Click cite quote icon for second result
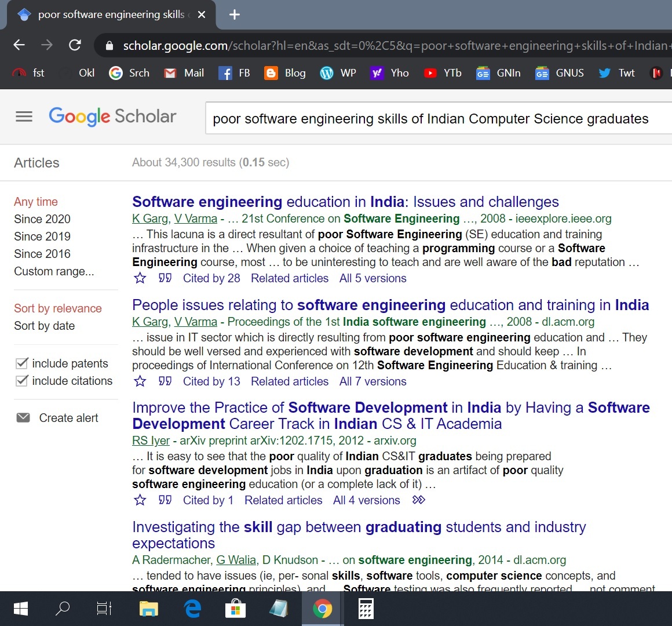 tap(165, 381)
